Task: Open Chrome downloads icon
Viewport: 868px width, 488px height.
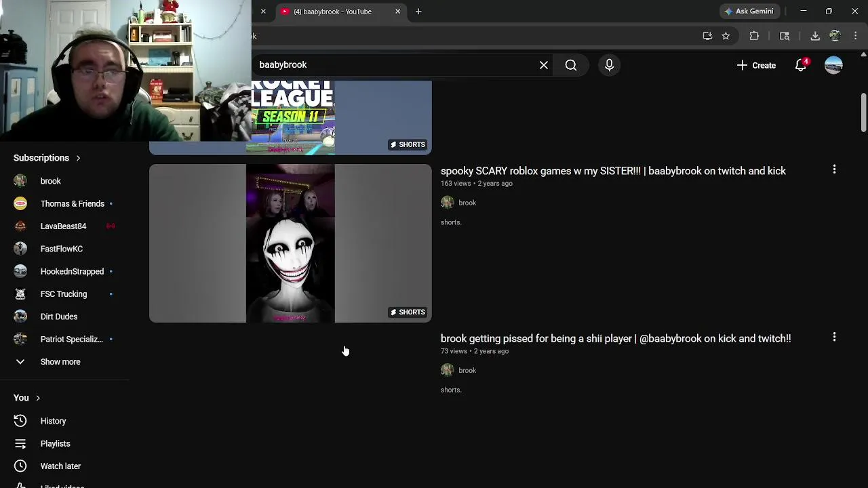Action: [x=815, y=36]
